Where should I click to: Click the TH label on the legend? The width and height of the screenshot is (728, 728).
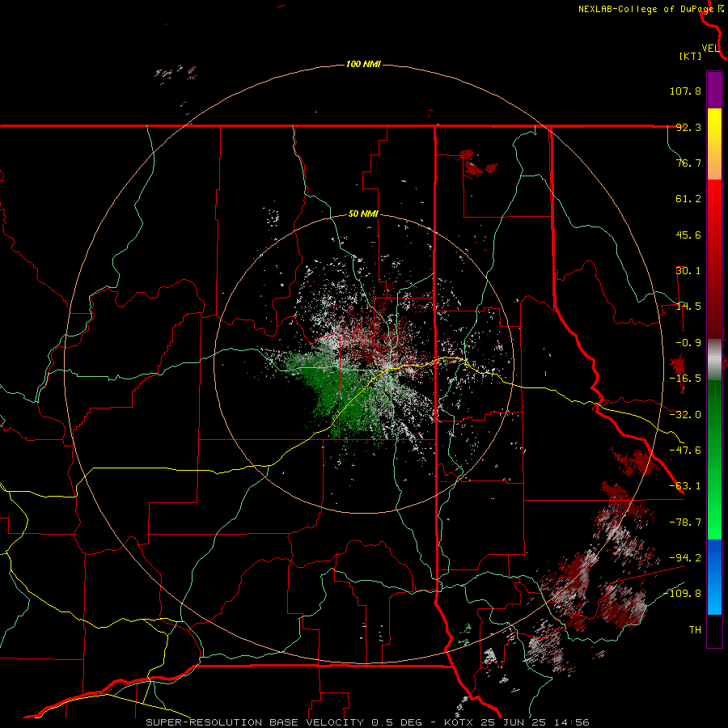pos(695,630)
